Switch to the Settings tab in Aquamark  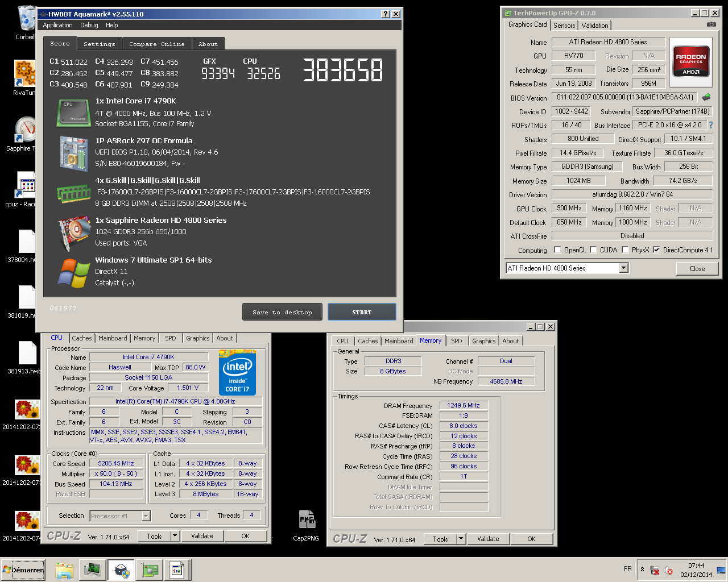[x=99, y=44]
